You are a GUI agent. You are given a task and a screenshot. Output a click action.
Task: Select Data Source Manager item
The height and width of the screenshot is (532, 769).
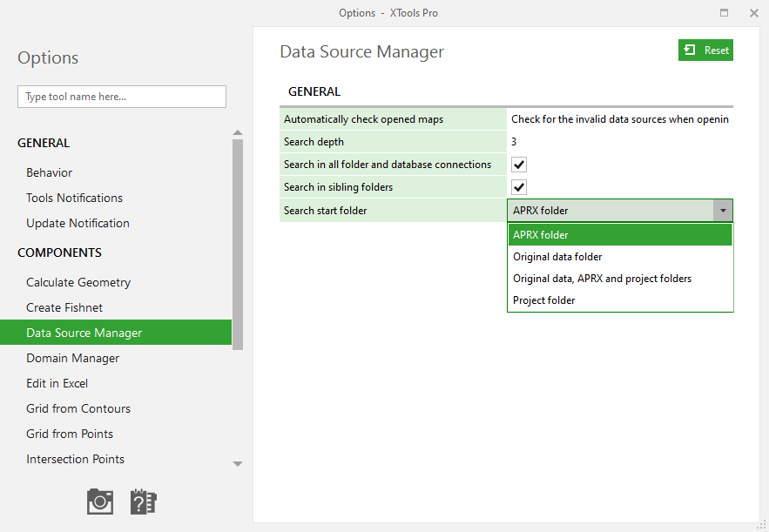click(x=116, y=333)
